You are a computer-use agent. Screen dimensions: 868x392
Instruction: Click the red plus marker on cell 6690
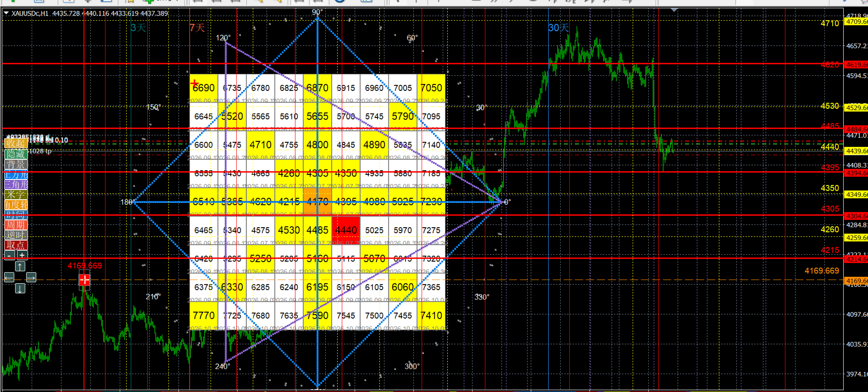[195, 83]
